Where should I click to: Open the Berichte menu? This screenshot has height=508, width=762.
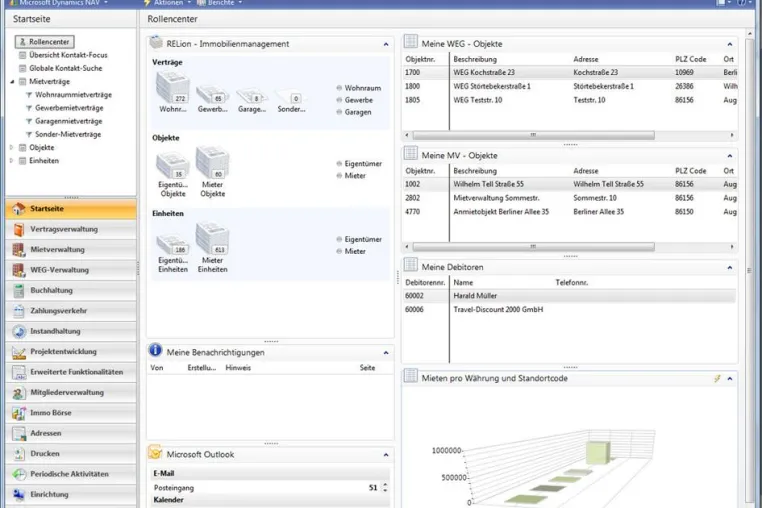pos(219,3)
